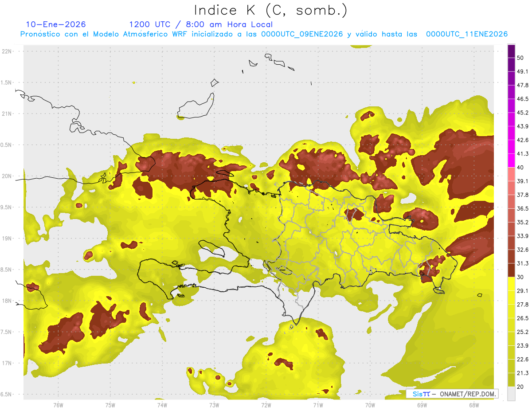Screen dimensions: 532x411
Task: Pick the salmon swatch between 39.1 and 40
Action: click(511, 174)
